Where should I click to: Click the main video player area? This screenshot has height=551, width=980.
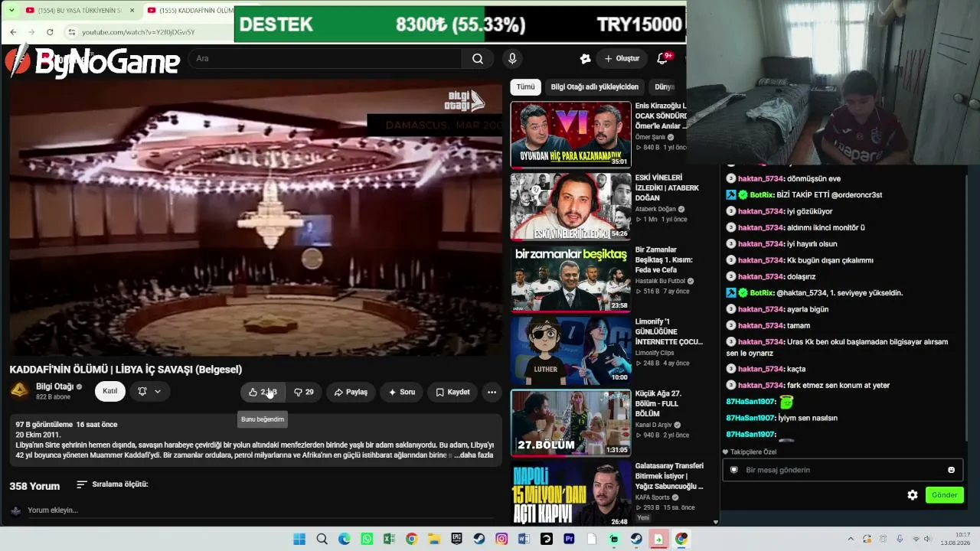256,217
